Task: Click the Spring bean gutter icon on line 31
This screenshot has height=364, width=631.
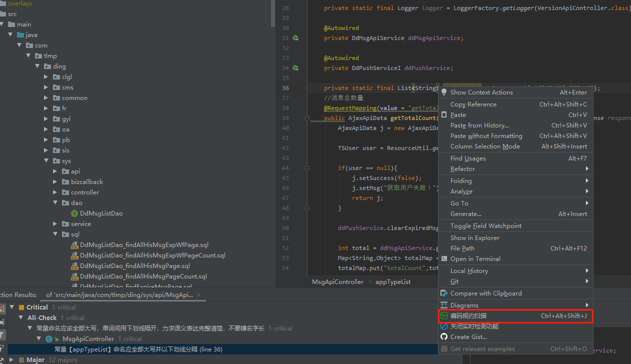Action: pos(295,38)
